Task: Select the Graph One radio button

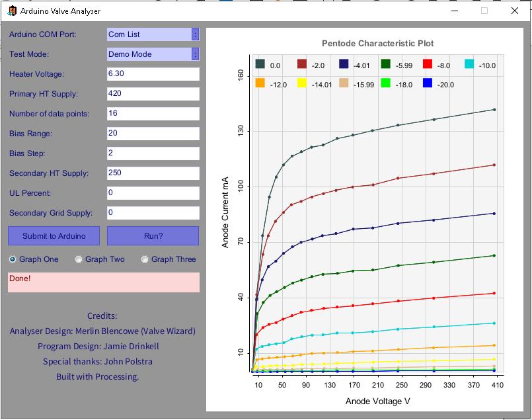Action: [x=13, y=259]
